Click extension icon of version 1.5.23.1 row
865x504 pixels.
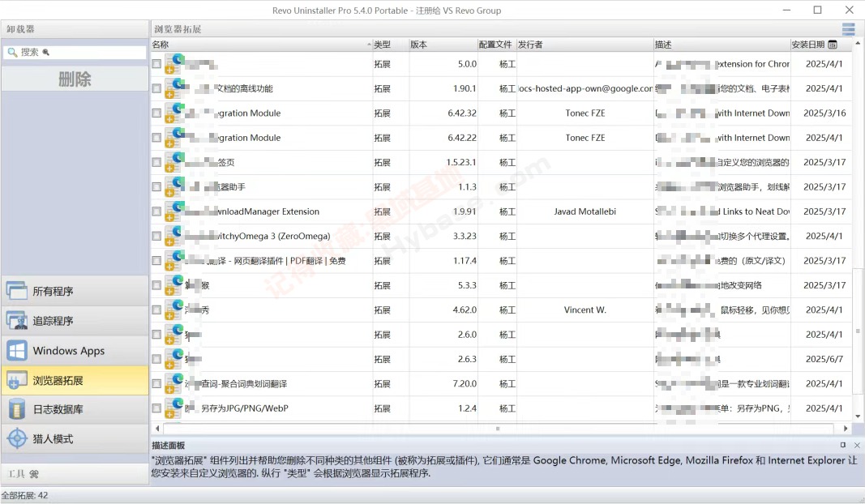point(174,162)
